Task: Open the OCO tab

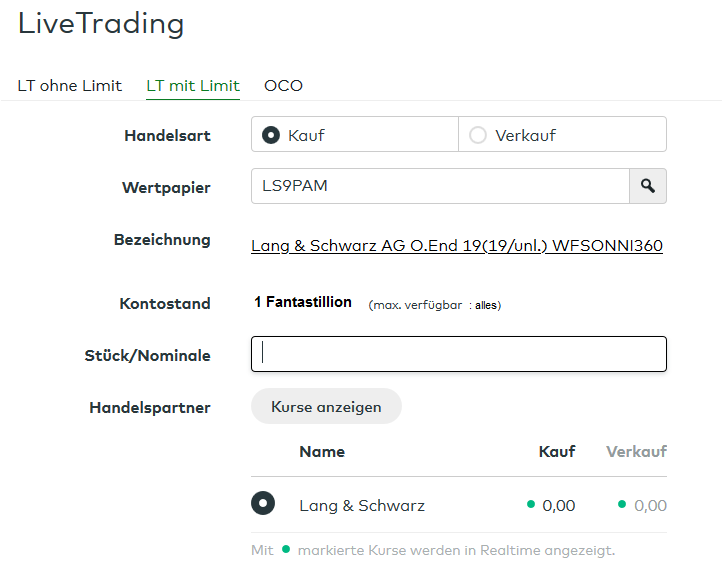Action: [x=283, y=85]
